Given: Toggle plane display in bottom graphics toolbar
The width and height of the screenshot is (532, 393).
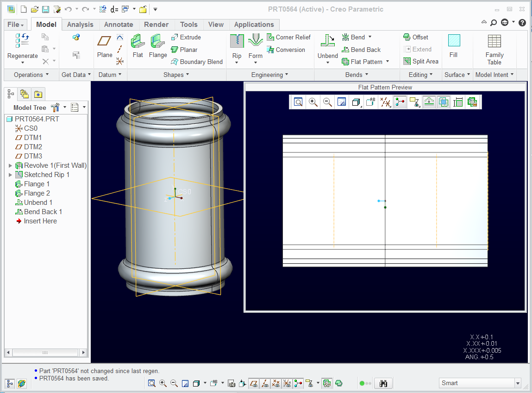Looking at the screenshot, I should point(253,383).
